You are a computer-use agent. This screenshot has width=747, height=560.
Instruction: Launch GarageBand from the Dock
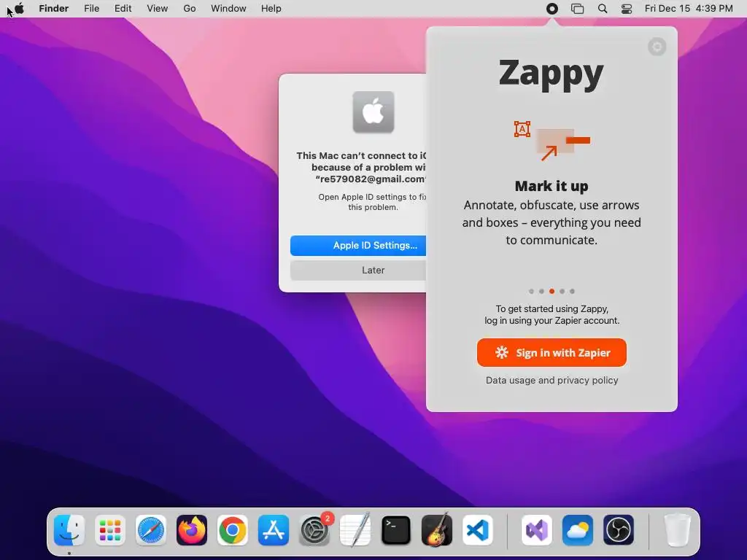[437, 530]
